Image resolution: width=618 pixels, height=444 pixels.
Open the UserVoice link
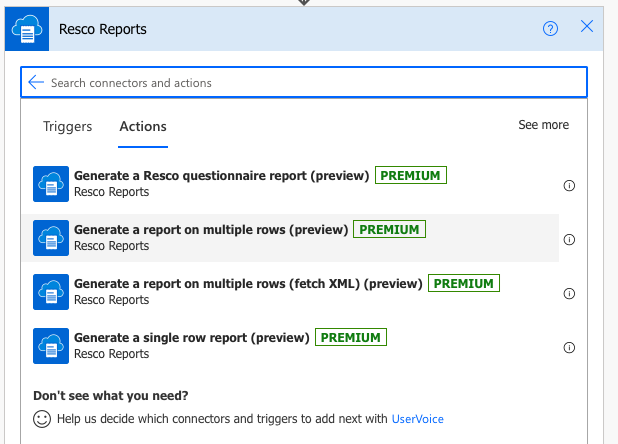[417, 419]
